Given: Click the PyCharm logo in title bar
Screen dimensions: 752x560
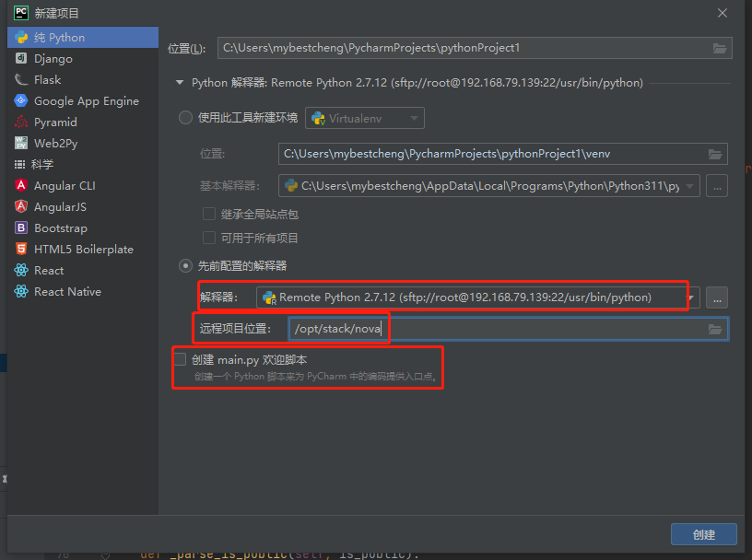Looking at the screenshot, I should [x=21, y=13].
